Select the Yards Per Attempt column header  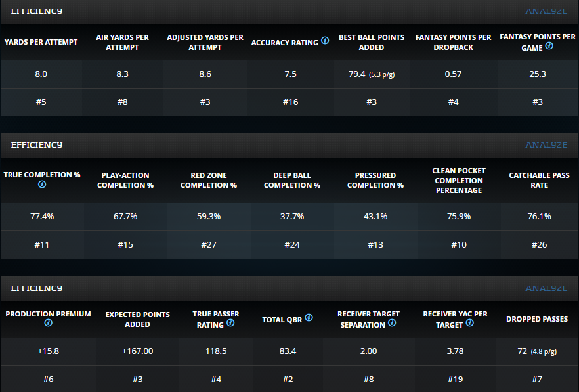tap(41, 42)
